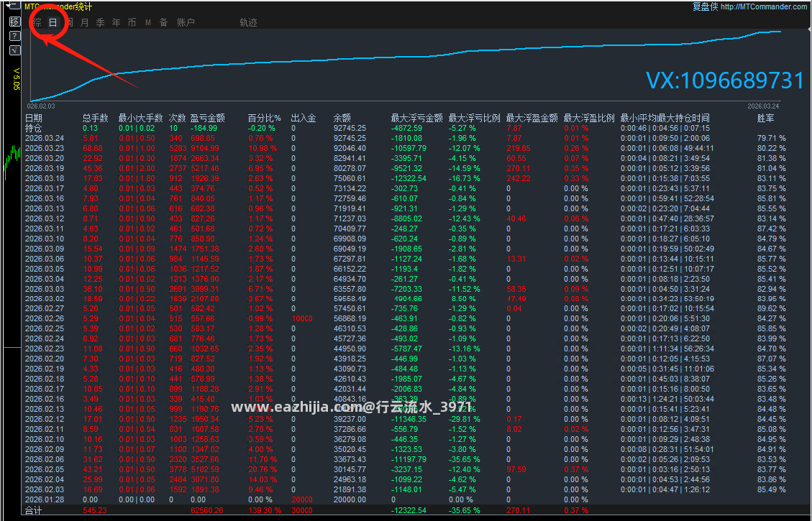Click the 9104.99 profit value
The width and height of the screenshot is (812, 521).
click(x=204, y=148)
